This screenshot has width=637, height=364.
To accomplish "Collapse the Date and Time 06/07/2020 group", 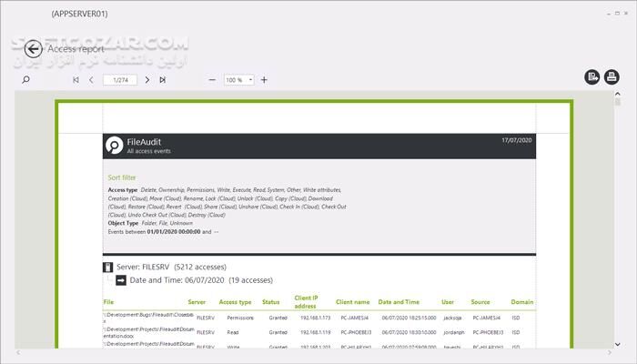I will pyautogui.click(x=120, y=281).
